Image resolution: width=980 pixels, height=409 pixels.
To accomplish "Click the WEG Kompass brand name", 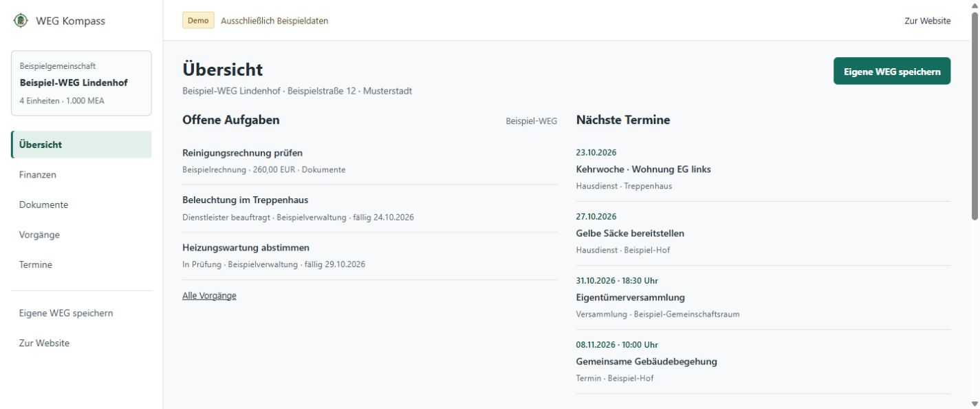I will pyautogui.click(x=71, y=21).
